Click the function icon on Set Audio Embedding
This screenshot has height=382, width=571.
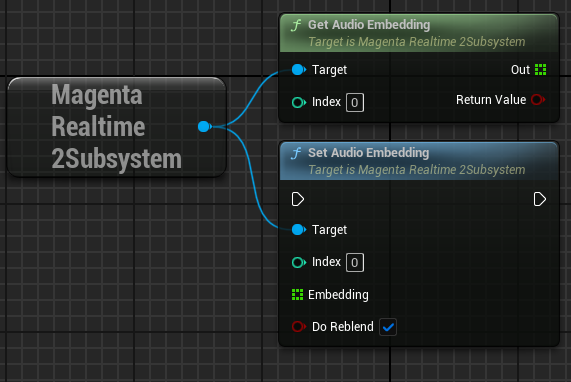point(296,153)
